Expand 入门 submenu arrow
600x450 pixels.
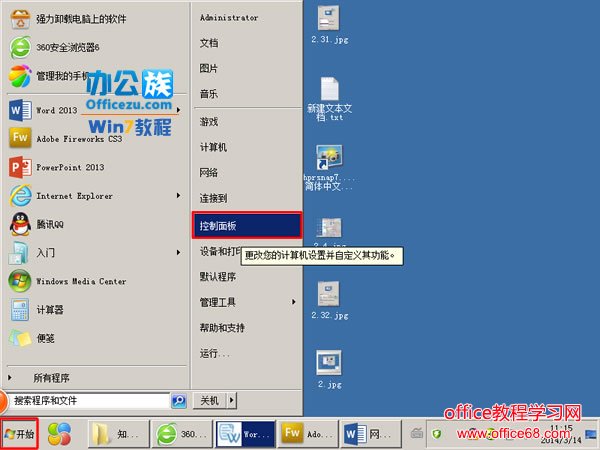coord(178,253)
